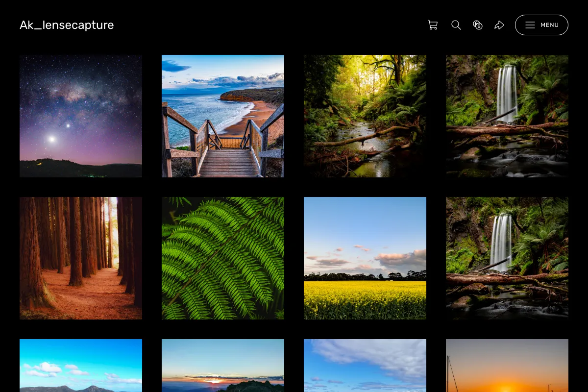588x392 pixels.
Task: Open the rainforest creek photo
Action: coord(365,116)
